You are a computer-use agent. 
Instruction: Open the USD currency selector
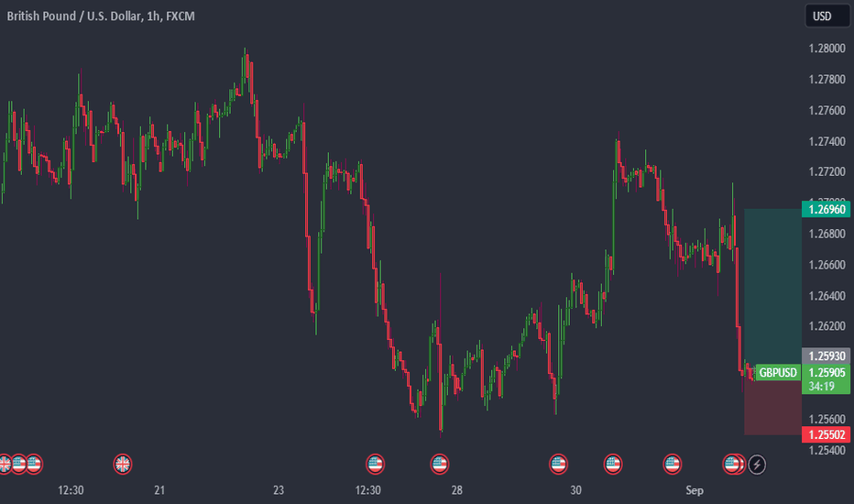click(827, 16)
